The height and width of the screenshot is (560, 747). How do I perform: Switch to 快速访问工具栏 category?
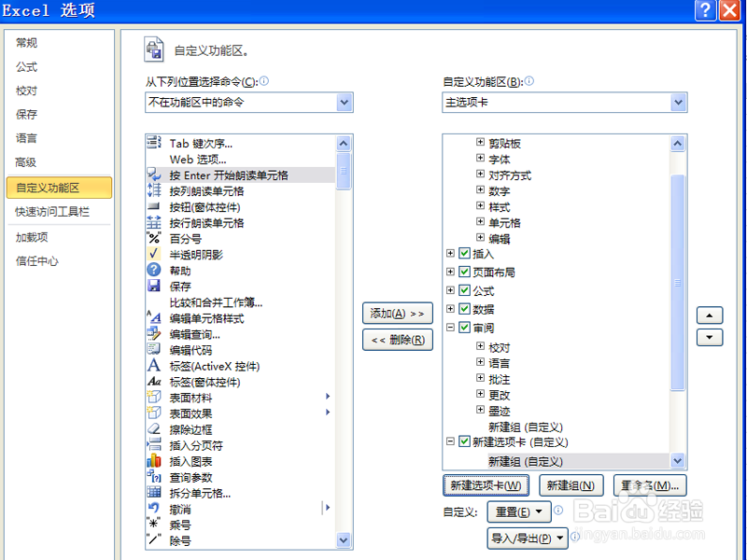coord(52,212)
